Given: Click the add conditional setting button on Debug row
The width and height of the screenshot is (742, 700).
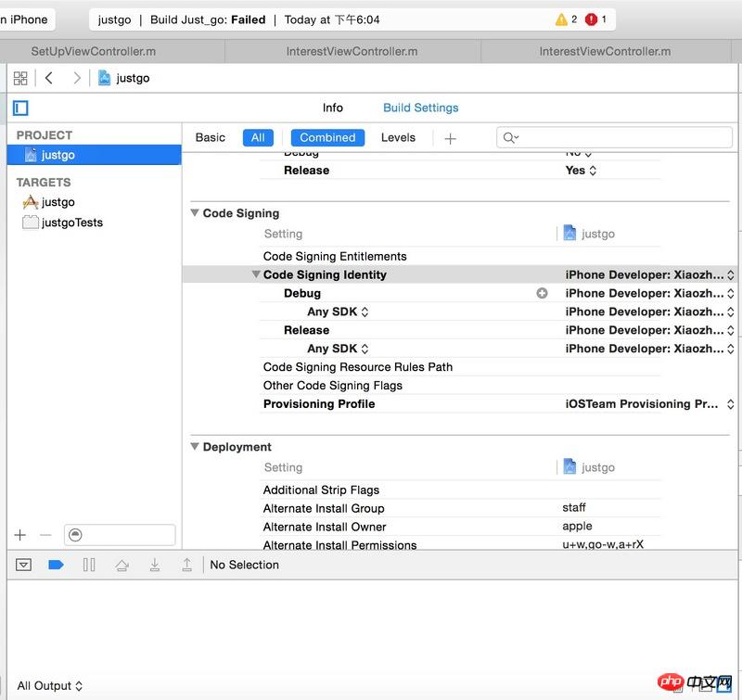Looking at the screenshot, I should coord(542,293).
